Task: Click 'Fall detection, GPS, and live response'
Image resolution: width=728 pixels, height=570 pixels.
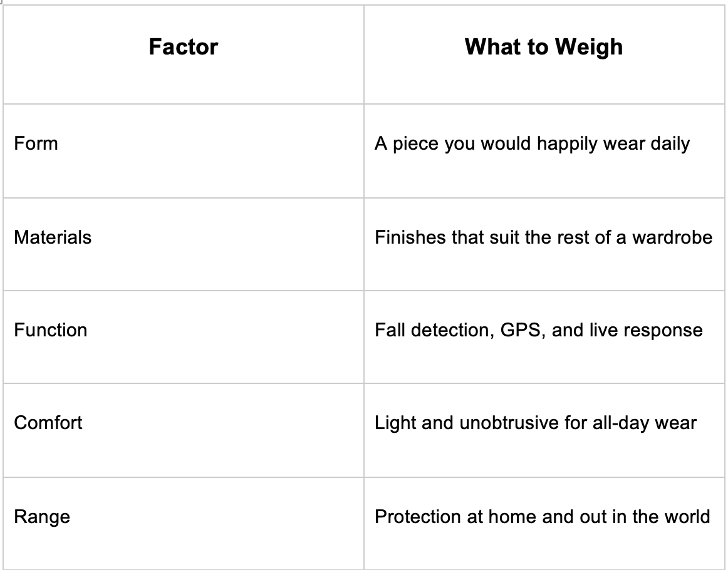Action: [x=539, y=331]
